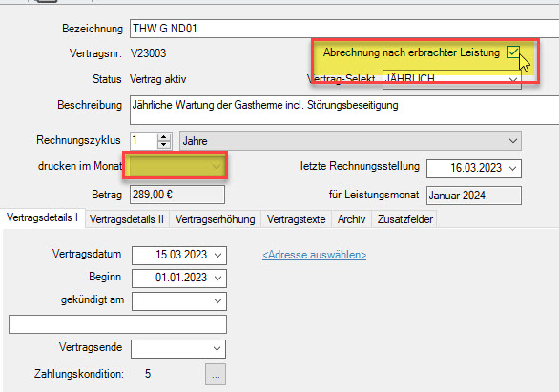This screenshot has height=392, width=559.
Task: Click the Betrag amount field
Action: pyautogui.click(x=177, y=195)
